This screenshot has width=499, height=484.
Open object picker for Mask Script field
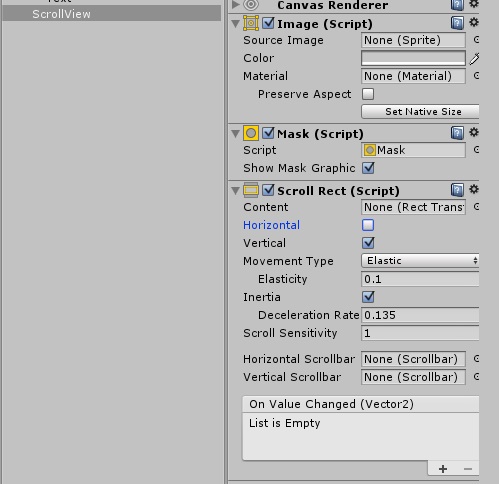[476, 150]
